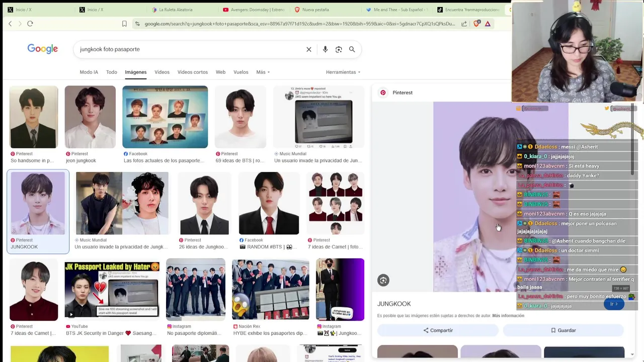The image size is (644, 362).
Task: Go back with the browser back arrow
Action: (x=10, y=24)
